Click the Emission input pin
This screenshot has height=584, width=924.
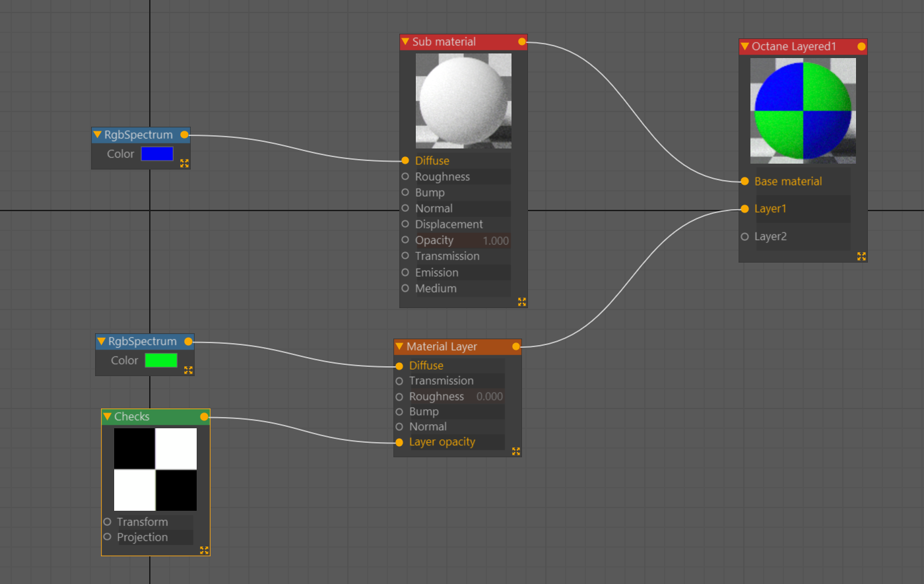coord(405,272)
